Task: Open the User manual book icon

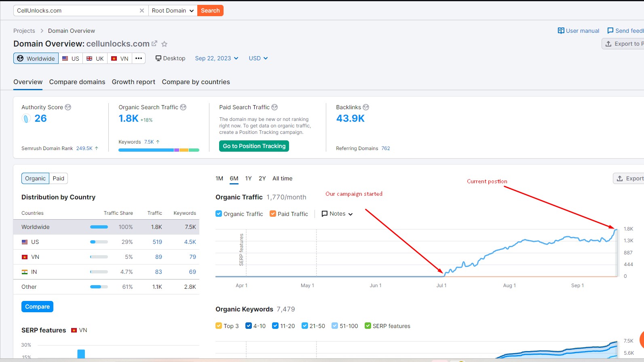Action: [561, 31]
